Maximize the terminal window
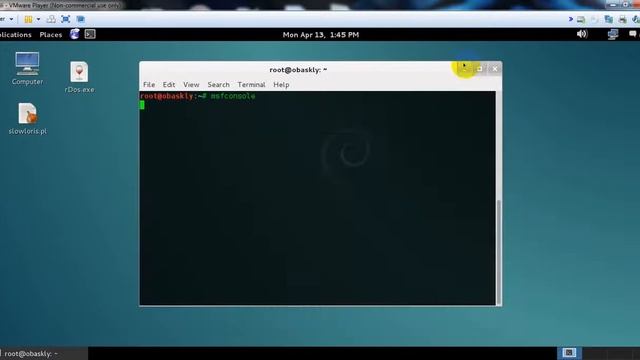The height and width of the screenshot is (360, 640). tap(480, 69)
